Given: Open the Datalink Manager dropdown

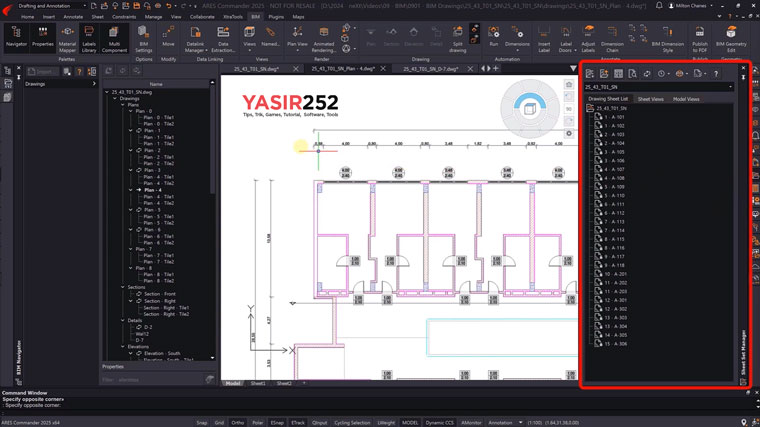Looking at the screenshot, I should pyautogui.click(x=195, y=50).
